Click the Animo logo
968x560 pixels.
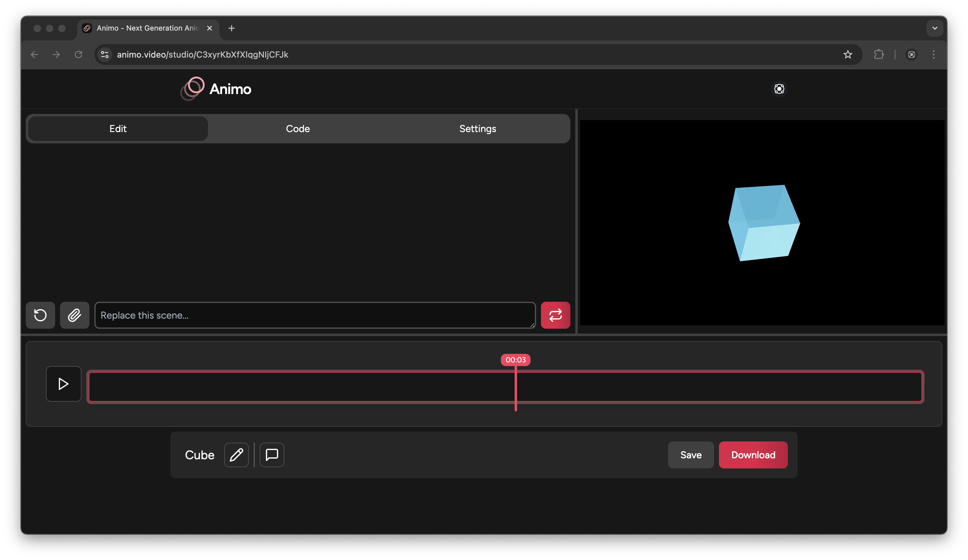coord(216,89)
